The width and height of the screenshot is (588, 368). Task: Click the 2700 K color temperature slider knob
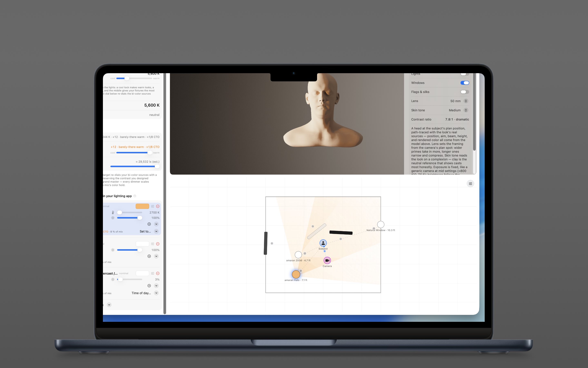(x=120, y=212)
